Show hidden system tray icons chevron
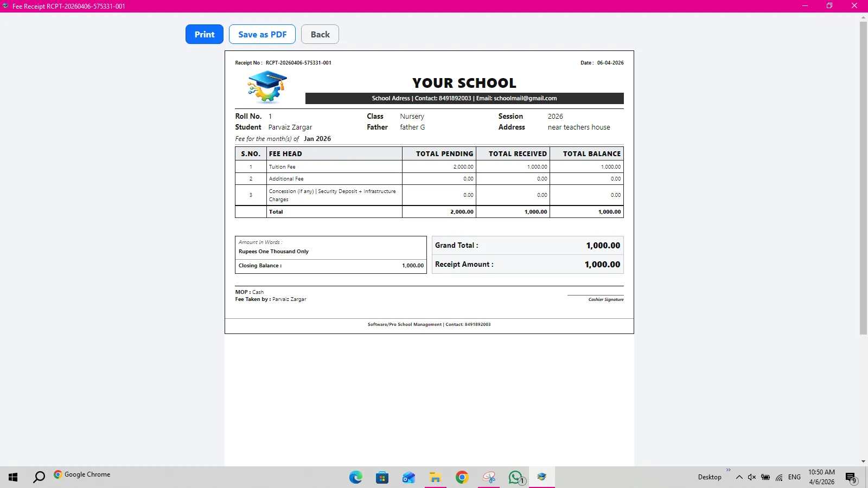The image size is (868, 488). pyautogui.click(x=739, y=477)
